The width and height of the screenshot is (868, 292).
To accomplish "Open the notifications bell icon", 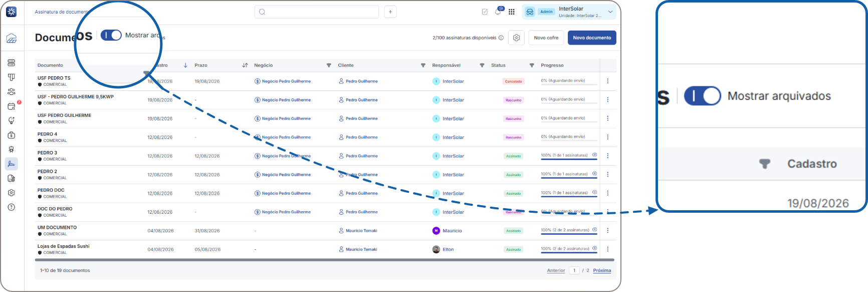I will click(x=498, y=12).
